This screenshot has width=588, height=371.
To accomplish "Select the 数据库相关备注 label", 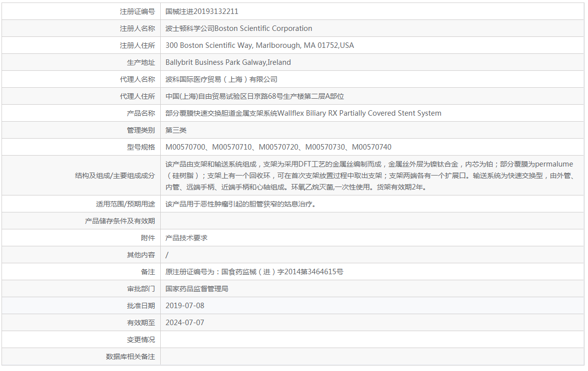I will coord(130,357).
